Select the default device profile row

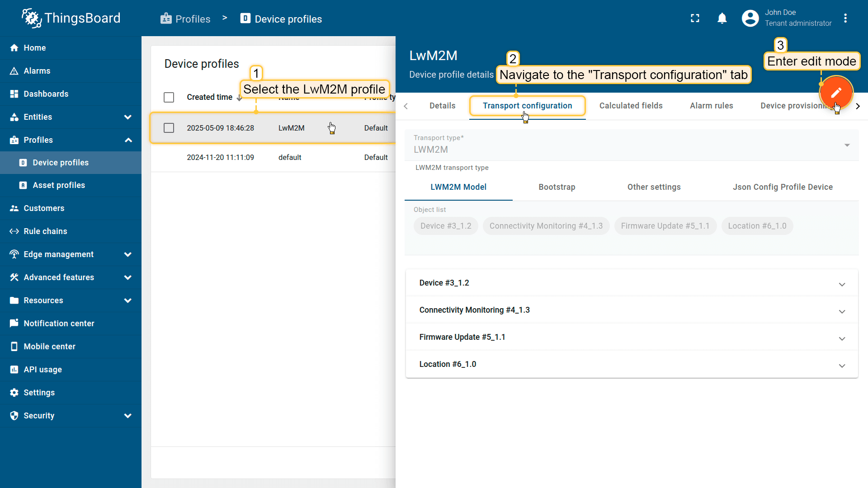pos(289,158)
